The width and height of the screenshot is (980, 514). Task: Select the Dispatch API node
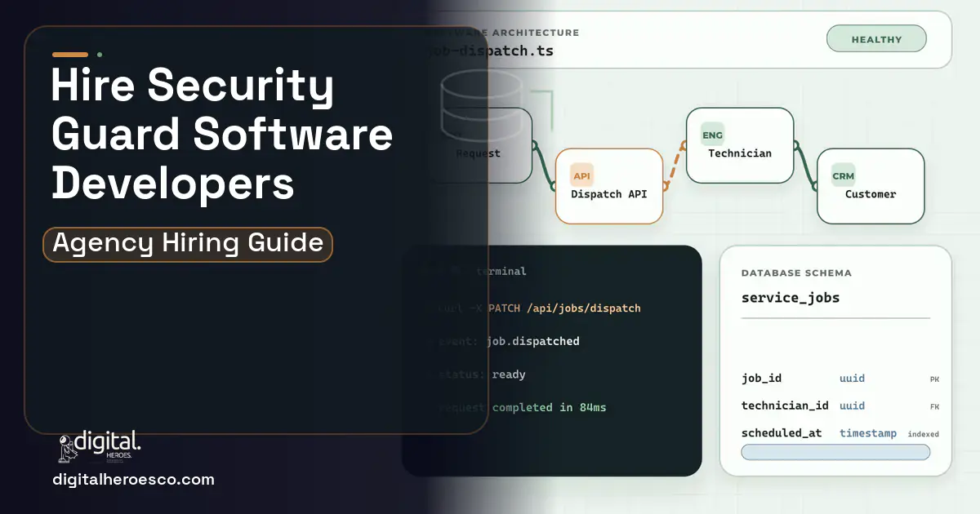(609, 186)
